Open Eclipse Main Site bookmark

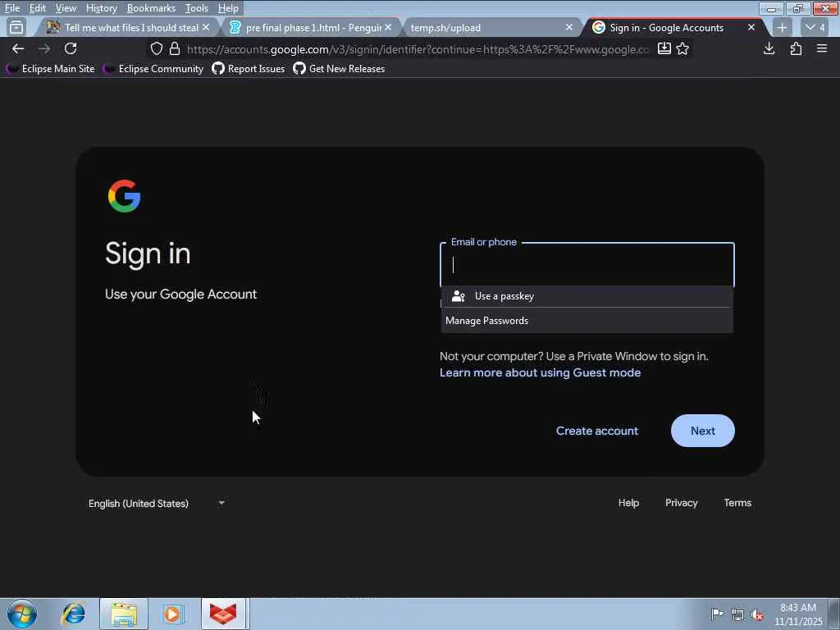(50, 69)
